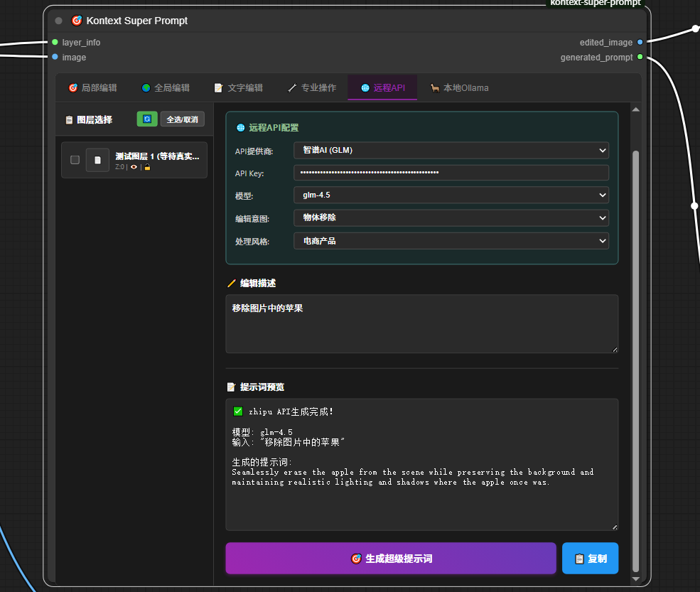
Task: Click the 提示词预览 output text area
Action: click(x=422, y=464)
